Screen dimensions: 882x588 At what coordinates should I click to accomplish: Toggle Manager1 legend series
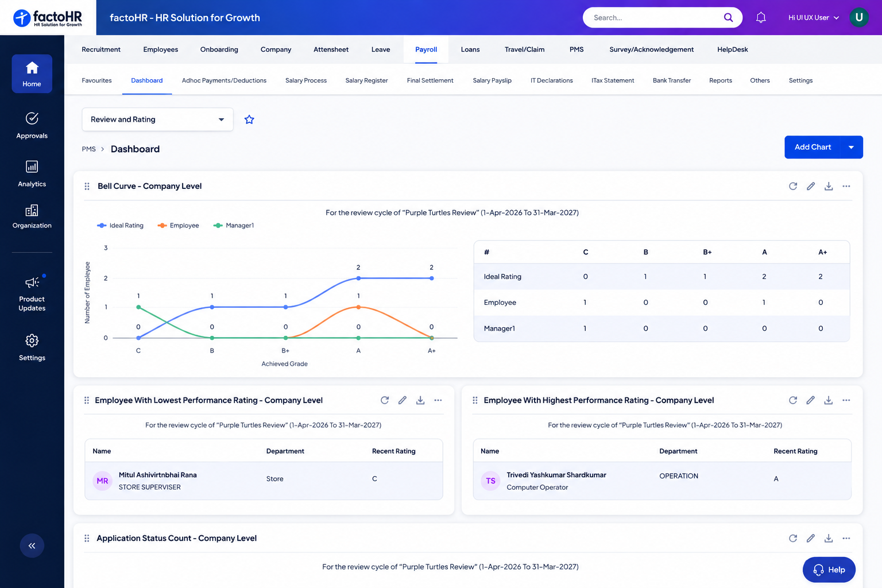[234, 226]
